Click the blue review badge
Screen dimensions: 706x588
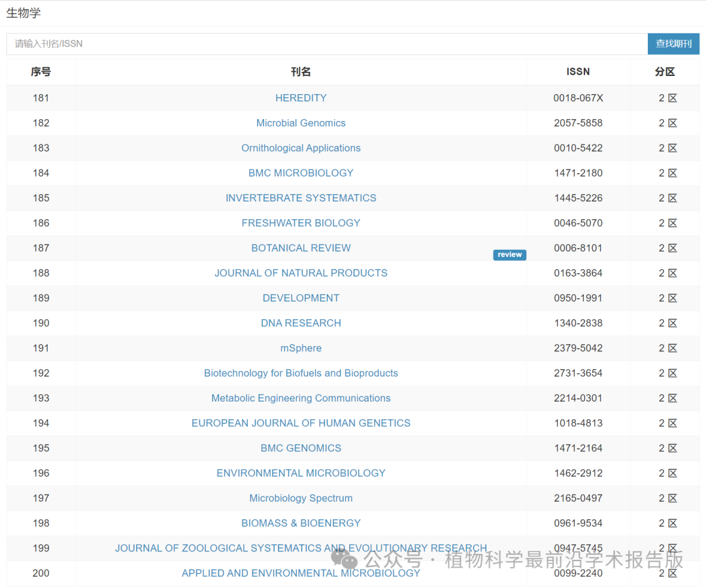pos(509,255)
